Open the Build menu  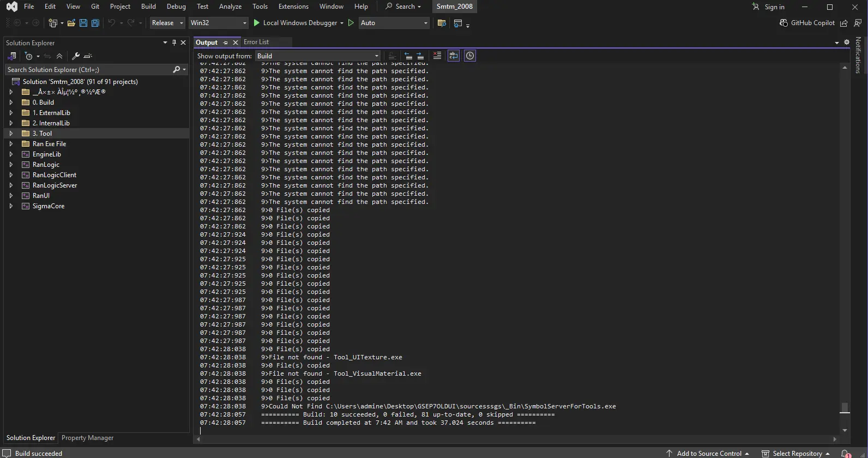pos(148,7)
